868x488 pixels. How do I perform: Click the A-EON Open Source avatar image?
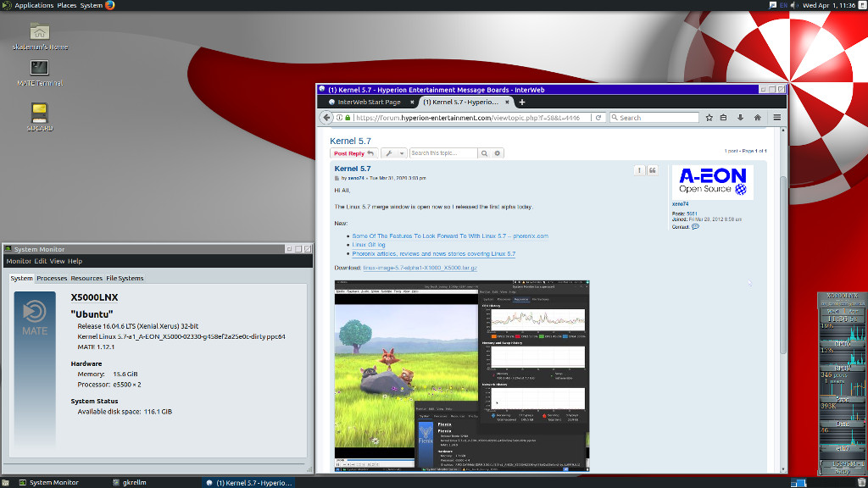point(712,182)
